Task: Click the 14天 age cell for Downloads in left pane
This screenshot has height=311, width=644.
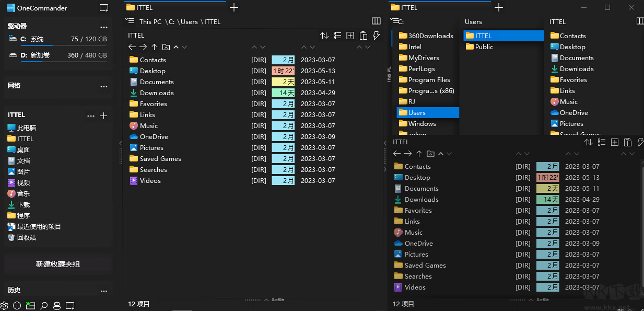Action: [x=283, y=93]
